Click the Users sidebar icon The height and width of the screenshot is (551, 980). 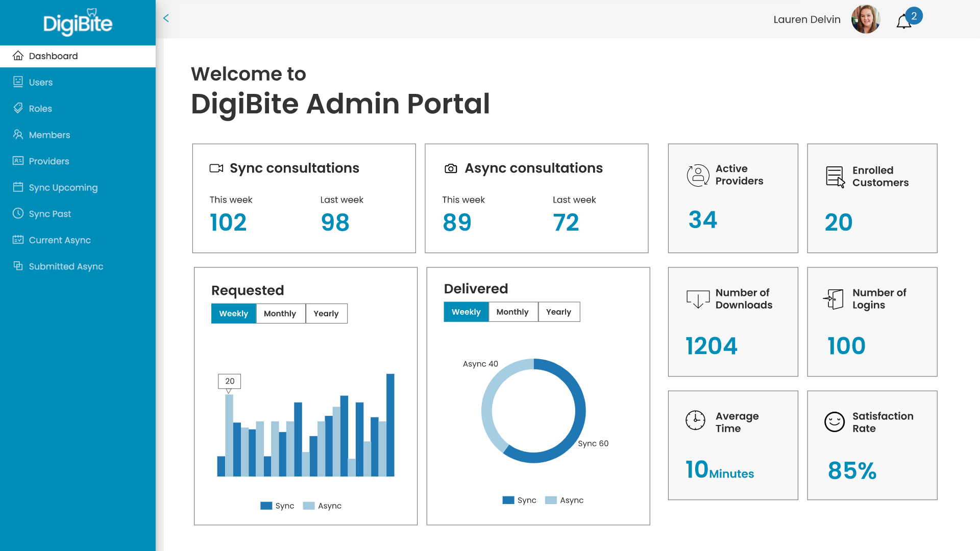[18, 82]
